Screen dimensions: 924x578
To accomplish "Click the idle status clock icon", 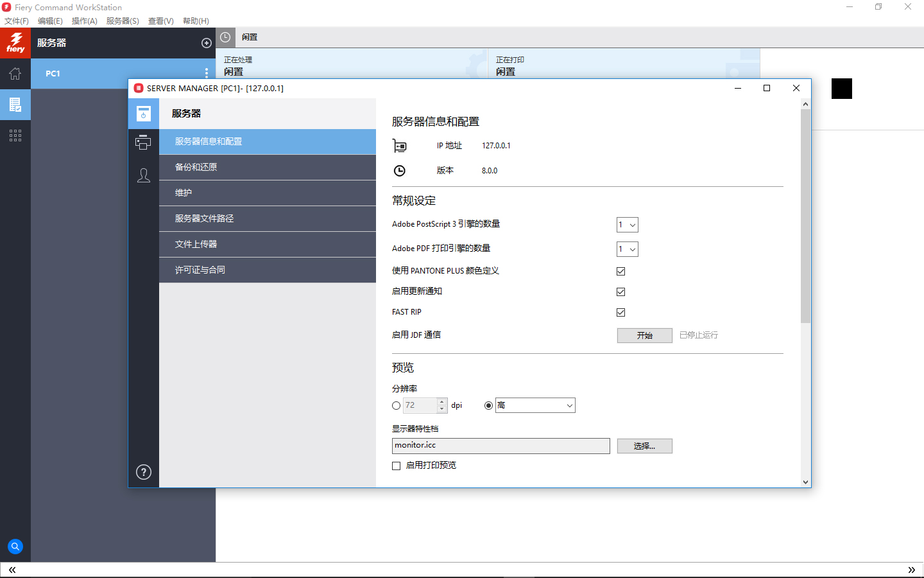I will (225, 37).
